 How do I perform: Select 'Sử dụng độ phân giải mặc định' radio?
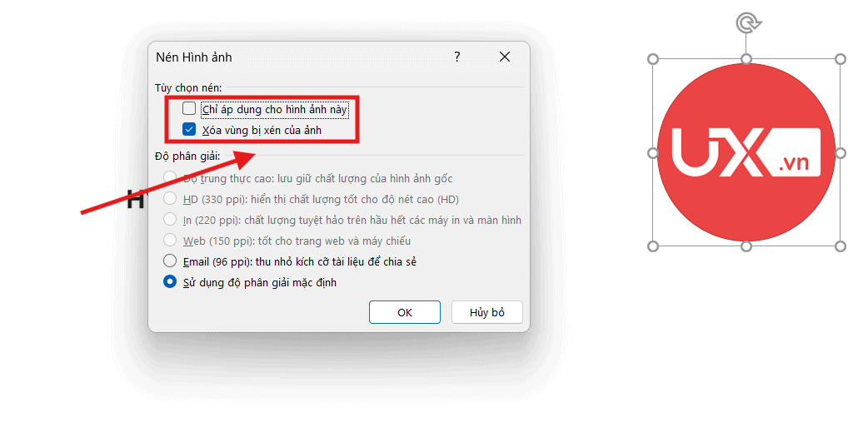pos(169,282)
